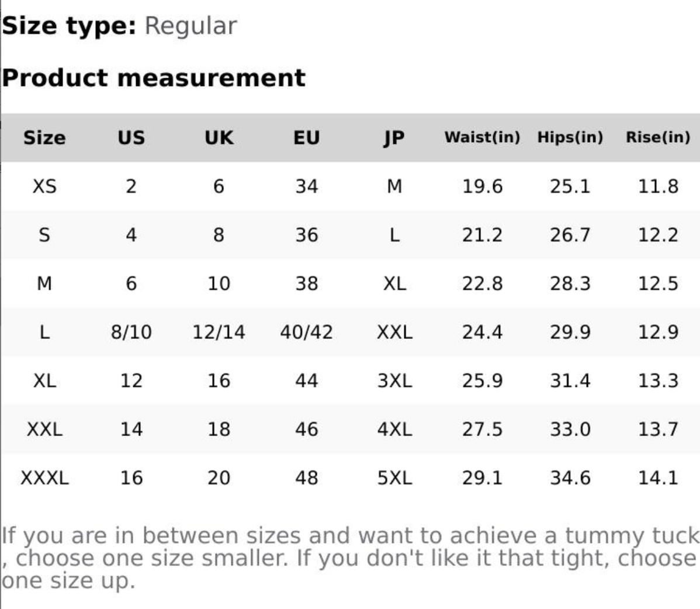Click the US column header
700x609 pixels.
131,138
